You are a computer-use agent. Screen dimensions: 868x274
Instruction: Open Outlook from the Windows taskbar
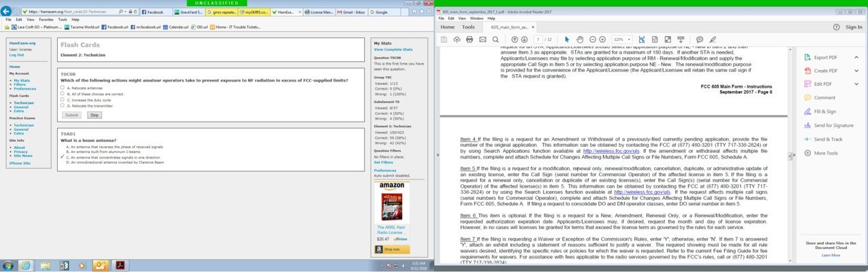point(99,265)
